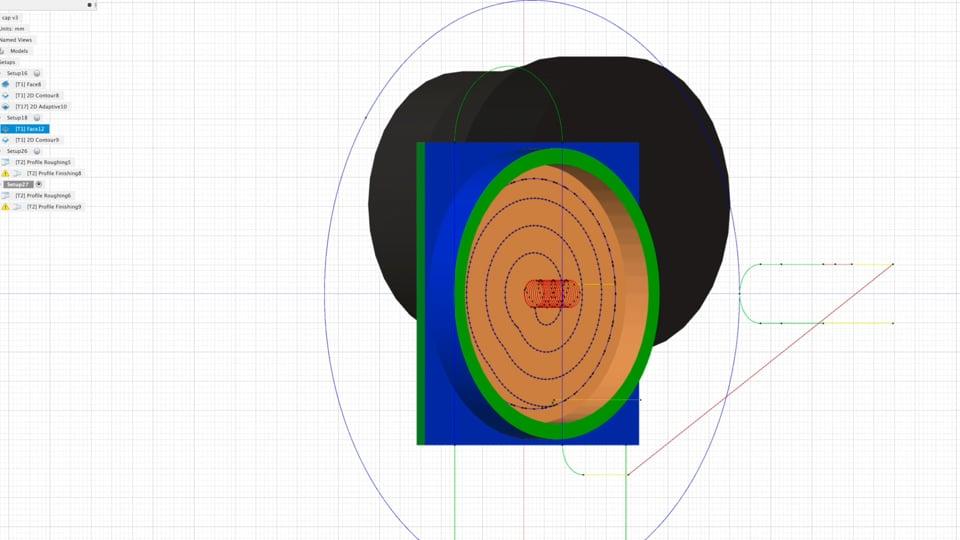Screen dimensions: 960x540
Task: Select the [T2] Profile Finishing8 operation
Action: 54,173
